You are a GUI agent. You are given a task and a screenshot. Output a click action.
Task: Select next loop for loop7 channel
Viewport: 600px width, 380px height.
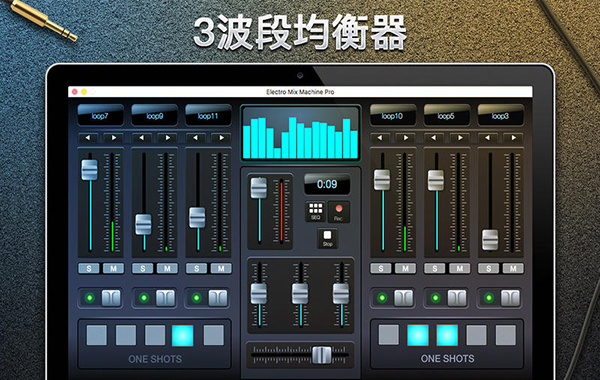pyautogui.click(x=114, y=138)
